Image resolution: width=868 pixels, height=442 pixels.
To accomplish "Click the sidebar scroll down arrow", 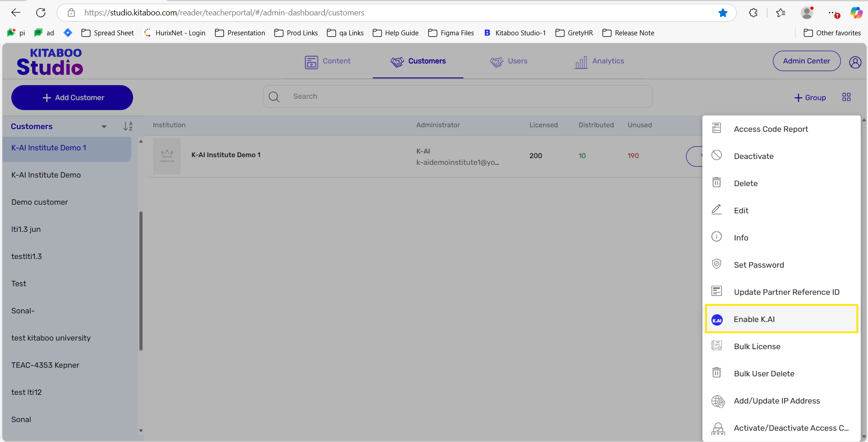I will point(141,431).
